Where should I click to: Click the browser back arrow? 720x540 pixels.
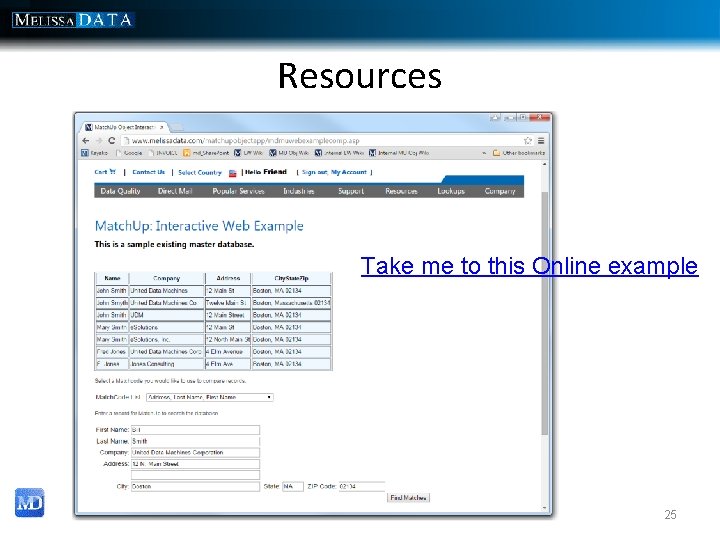click(85, 141)
